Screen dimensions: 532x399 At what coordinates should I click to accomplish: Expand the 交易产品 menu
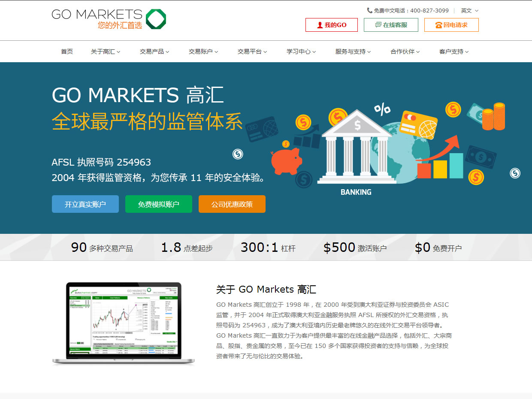tap(154, 51)
